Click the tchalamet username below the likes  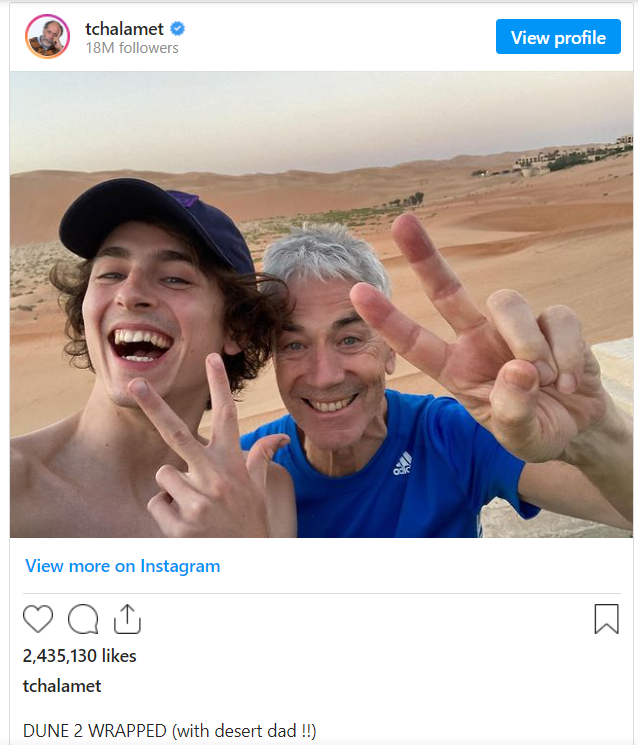(x=62, y=686)
